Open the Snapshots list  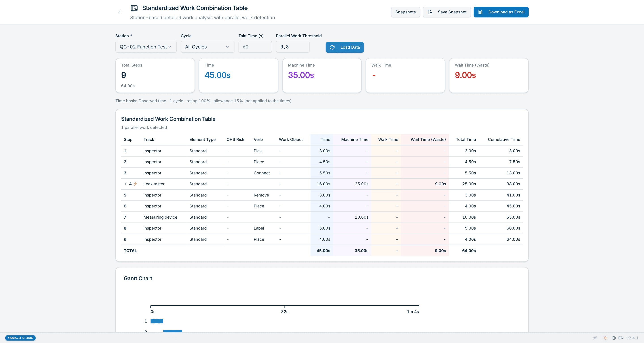[405, 12]
